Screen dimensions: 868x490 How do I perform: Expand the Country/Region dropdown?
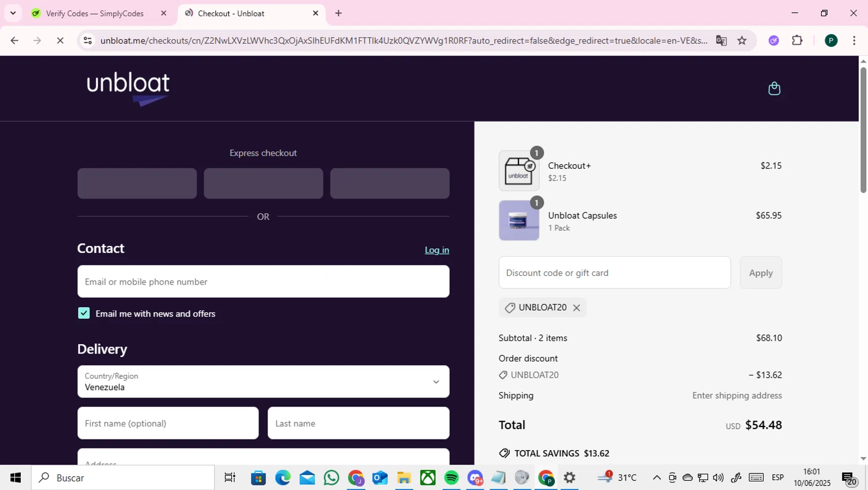(x=263, y=381)
